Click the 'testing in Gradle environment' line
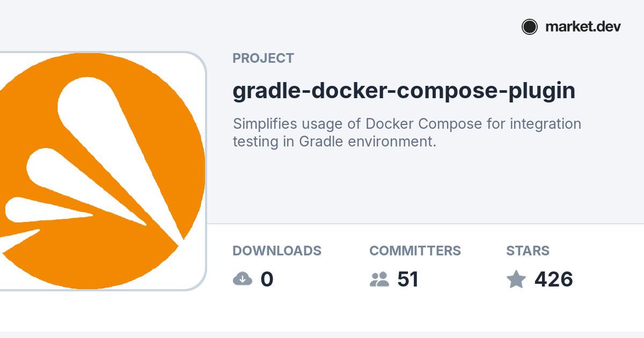644x338 pixels. coord(334,142)
